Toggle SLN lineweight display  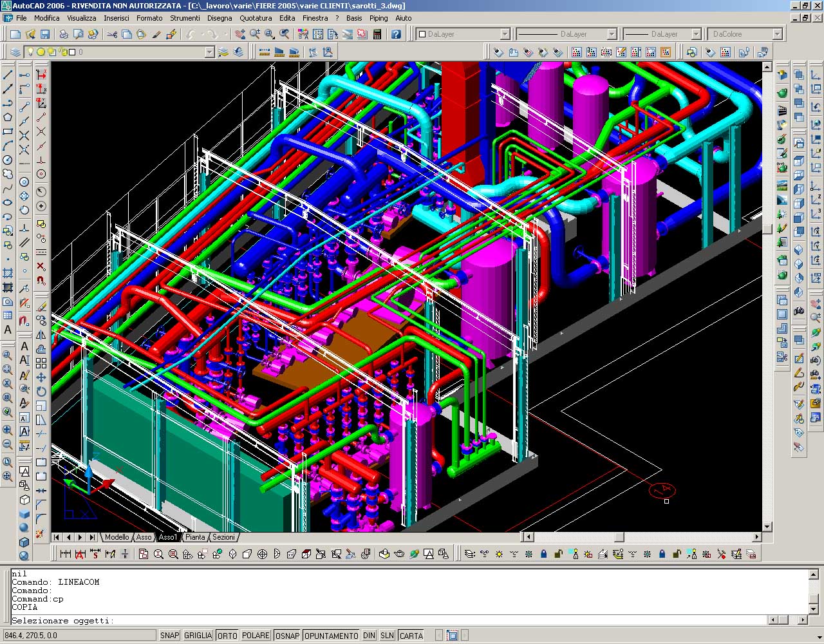pos(387,636)
